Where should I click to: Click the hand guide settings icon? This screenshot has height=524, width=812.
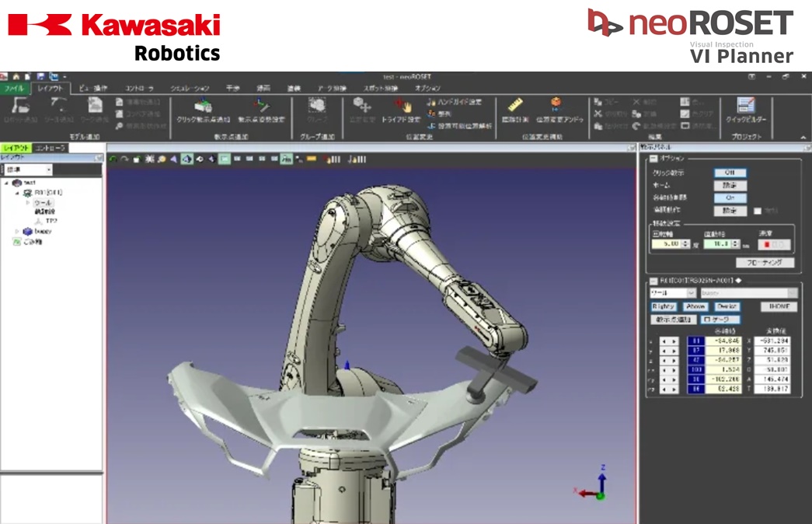coord(432,102)
